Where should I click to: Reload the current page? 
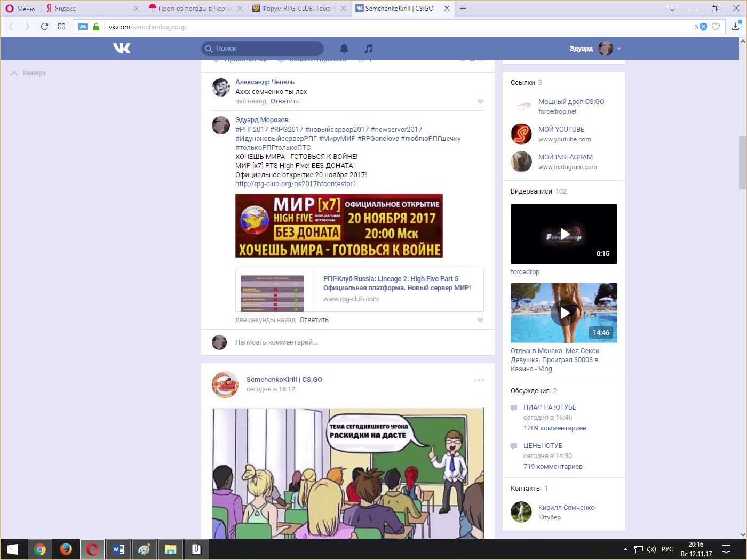tap(44, 27)
